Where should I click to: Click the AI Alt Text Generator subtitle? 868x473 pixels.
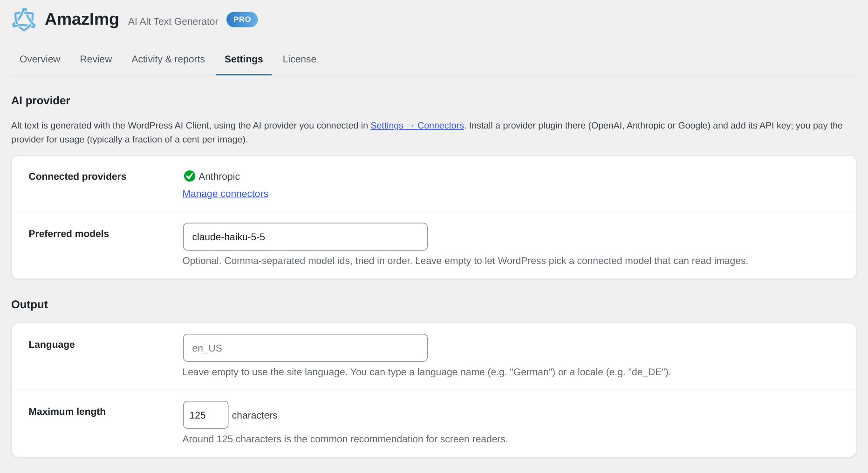click(x=173, y=21)
